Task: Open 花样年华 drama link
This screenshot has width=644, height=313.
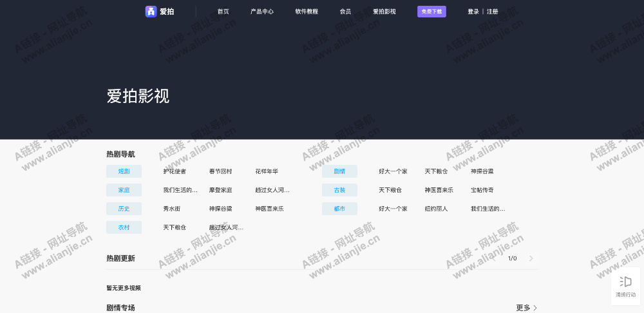Action: (267, 171)
